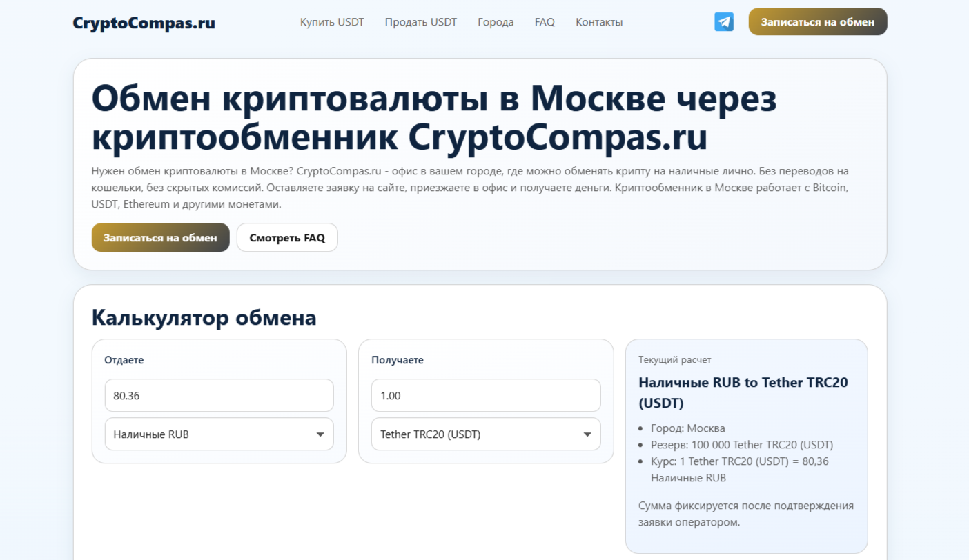This screenshot has height=560, width=969.
Task: Click the Отдаете field label
Action: (124, 360)
